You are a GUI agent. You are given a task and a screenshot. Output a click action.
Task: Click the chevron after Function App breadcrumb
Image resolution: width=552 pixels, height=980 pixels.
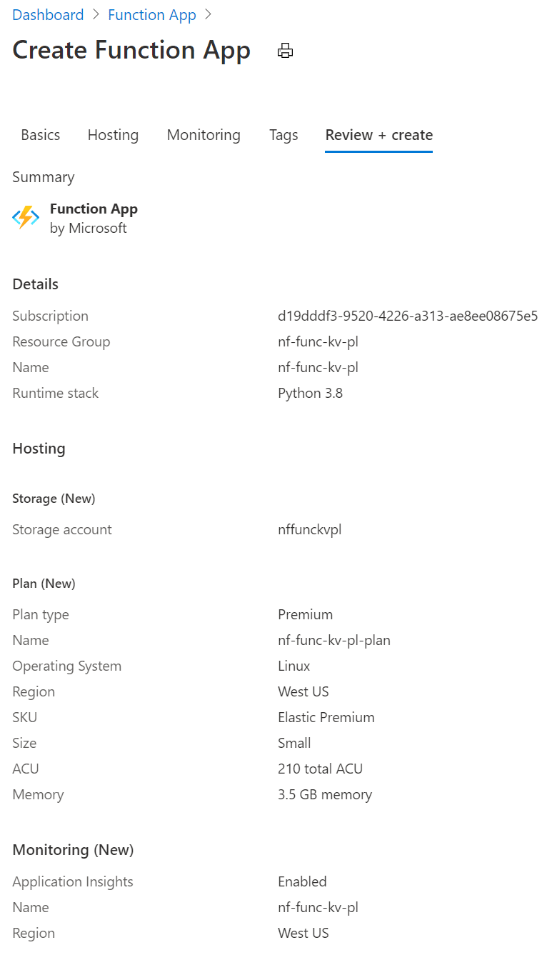pyautogui.click(x=207, y=14)
